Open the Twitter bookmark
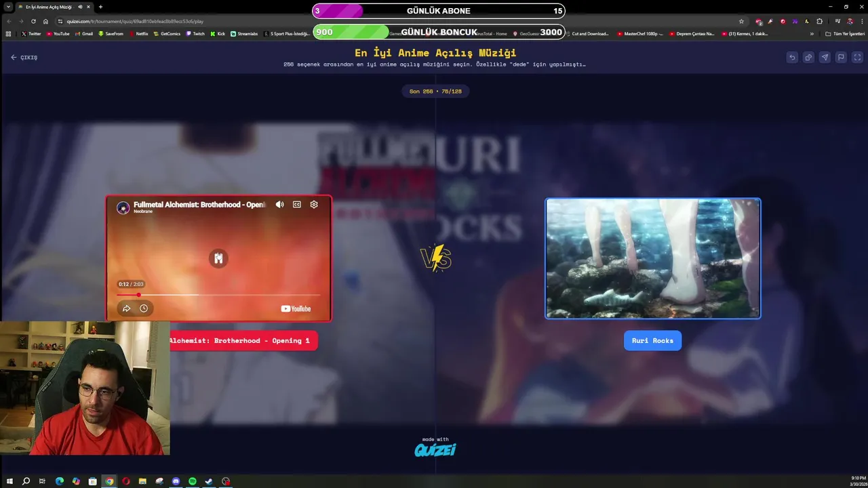The height and width of the screenshot is (488, 868). point(31,33)
